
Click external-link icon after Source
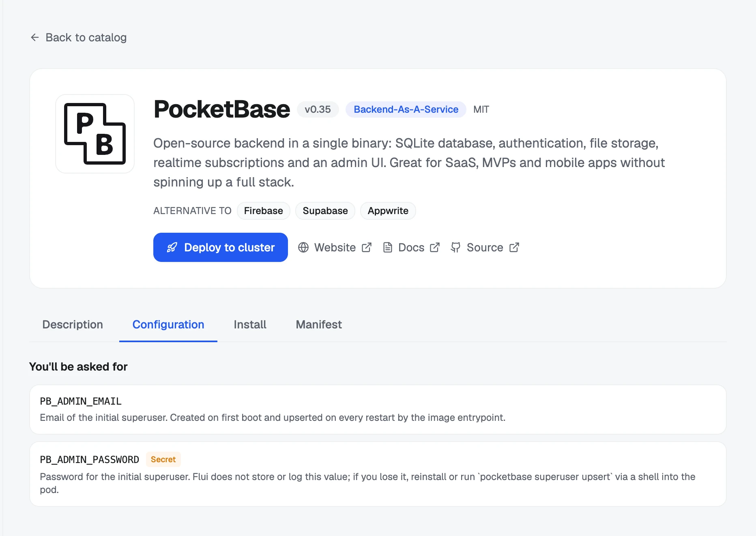(514, 247)
